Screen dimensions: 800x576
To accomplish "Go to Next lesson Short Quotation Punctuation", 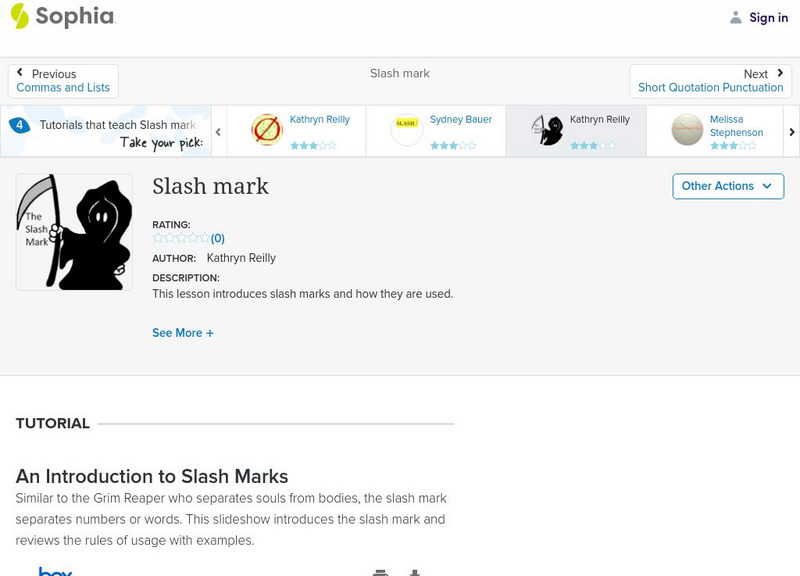I will tap(711, 80).
